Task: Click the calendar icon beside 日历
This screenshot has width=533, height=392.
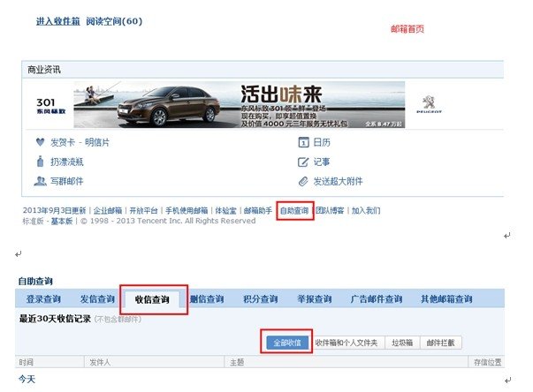Action: point(303,142)
